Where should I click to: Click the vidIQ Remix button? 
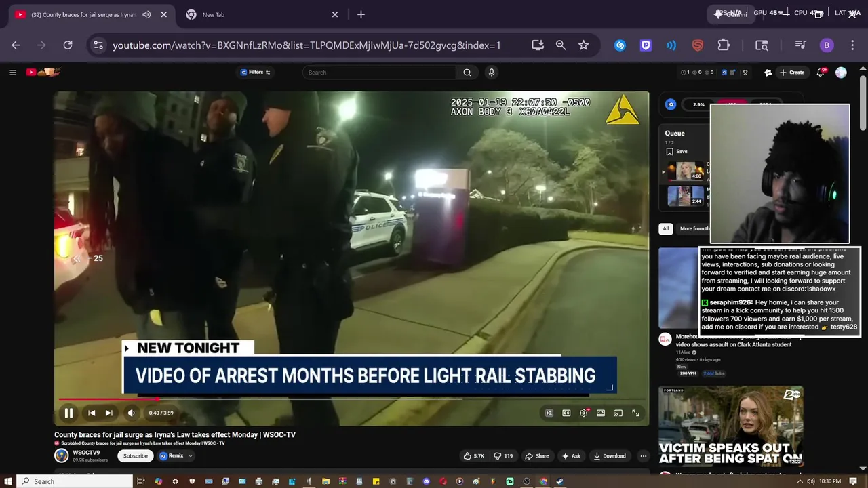tap(172, 455)
